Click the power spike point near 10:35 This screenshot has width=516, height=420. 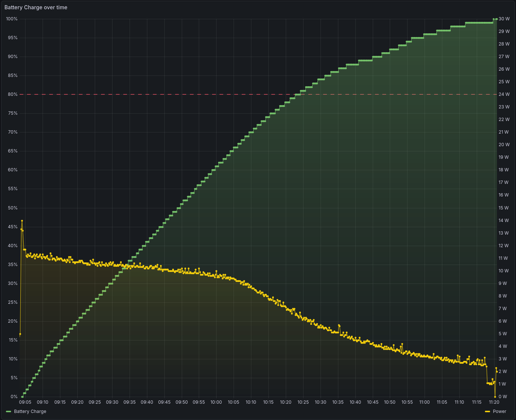pos(339,325)
